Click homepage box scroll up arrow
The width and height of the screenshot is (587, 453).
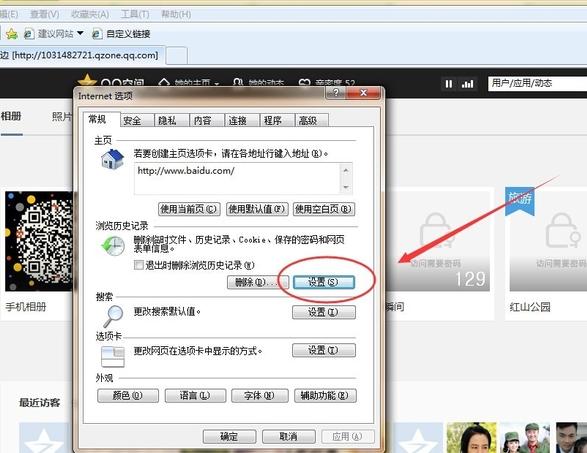coord(346,170)
